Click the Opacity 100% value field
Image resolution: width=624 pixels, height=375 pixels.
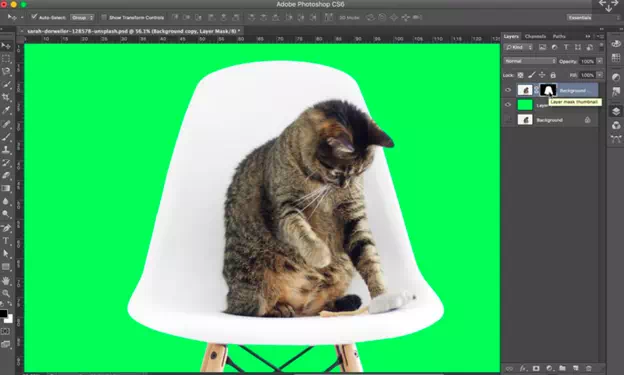[x=587, y=61]
